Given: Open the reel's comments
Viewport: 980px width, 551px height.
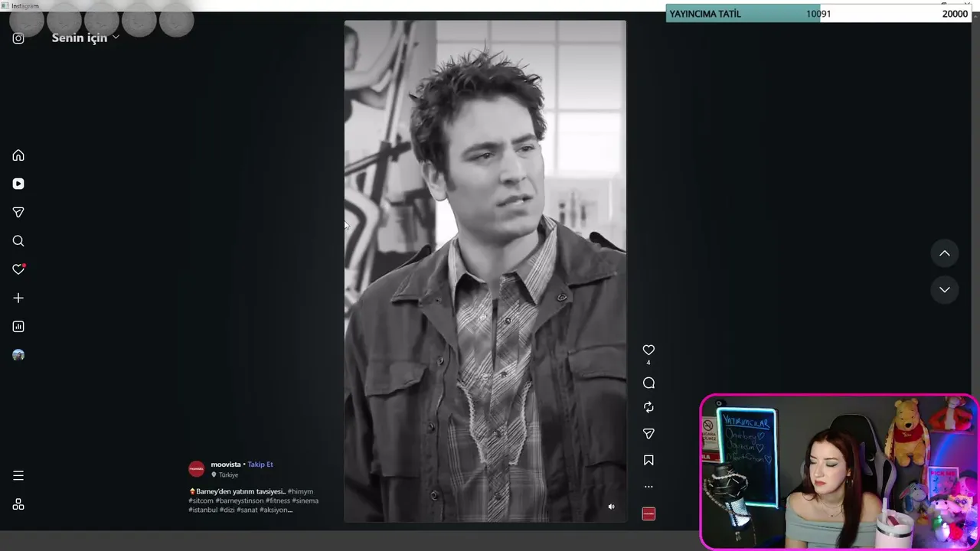Looking at the screenshot, I should click(648, 383).
